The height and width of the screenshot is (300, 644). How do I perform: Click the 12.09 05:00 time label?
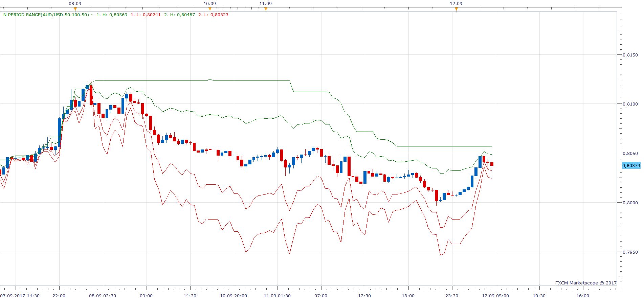(x=495, y=296)
